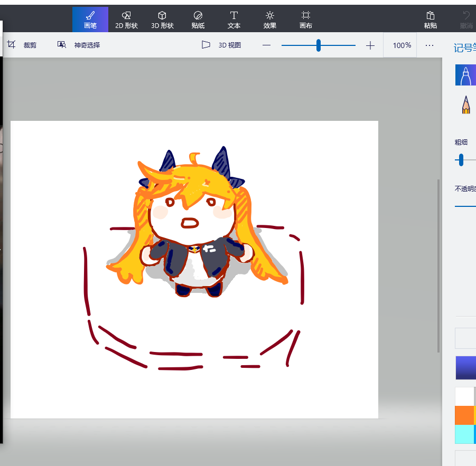Viewport: 476px width, 466px height.
Task: Click the 粘贴 paste button
Action: coord(431,20)
